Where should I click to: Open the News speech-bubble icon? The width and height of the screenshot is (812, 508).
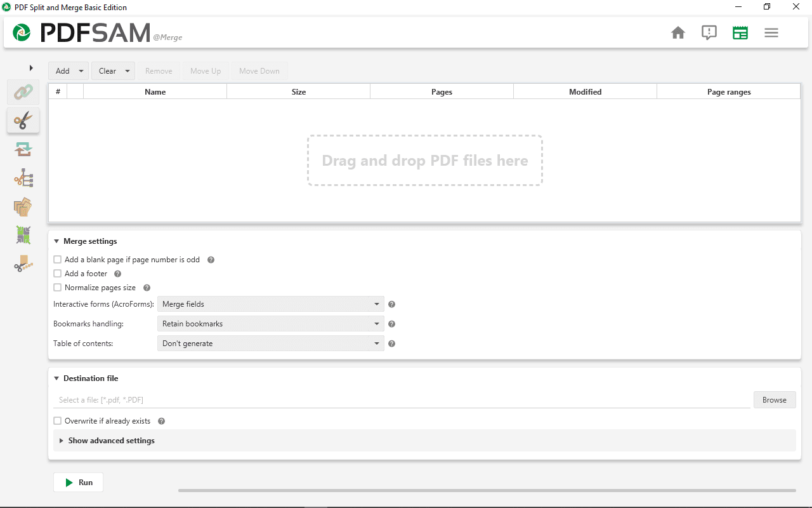tap(709, 32)
